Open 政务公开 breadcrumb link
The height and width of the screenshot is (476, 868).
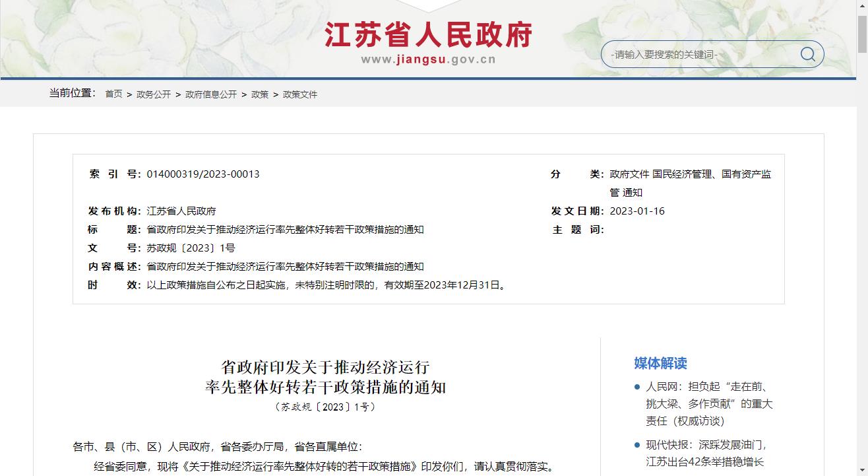154,94
